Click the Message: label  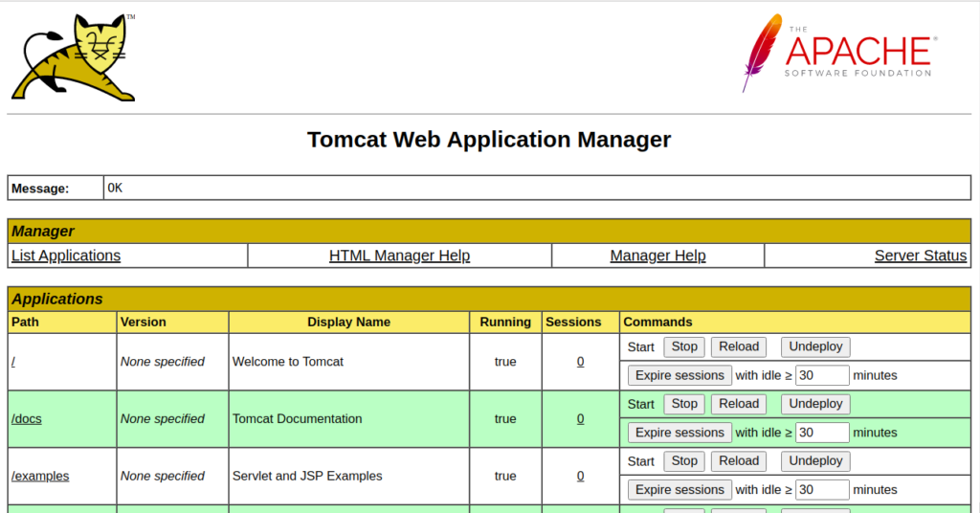coord(40,189)
